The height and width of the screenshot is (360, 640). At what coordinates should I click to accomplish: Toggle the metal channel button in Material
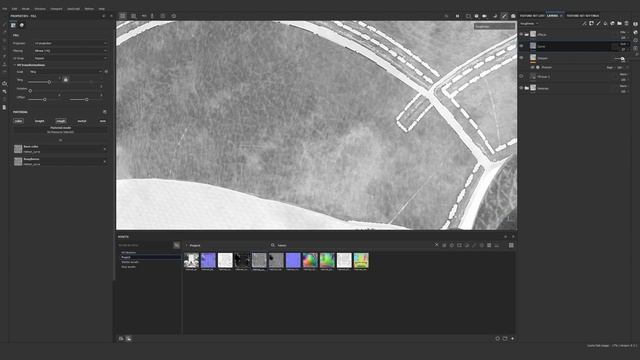82,121
